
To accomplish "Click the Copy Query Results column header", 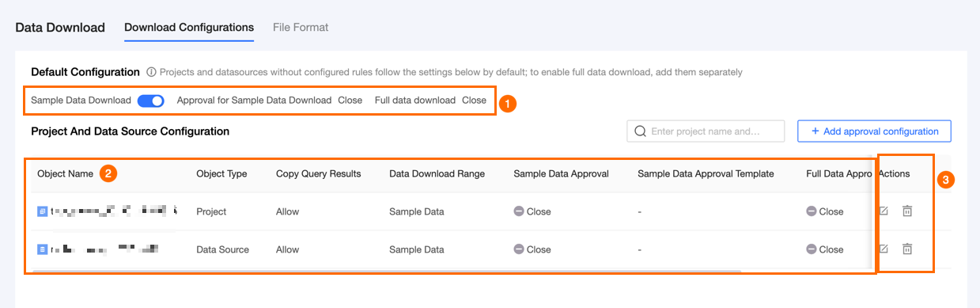I will coord(319,173).
